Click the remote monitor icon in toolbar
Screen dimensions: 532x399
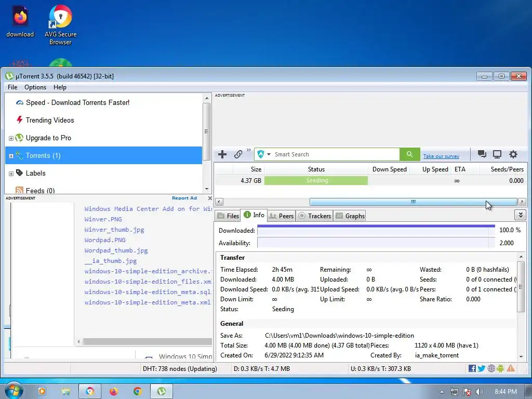pos(497,154)
